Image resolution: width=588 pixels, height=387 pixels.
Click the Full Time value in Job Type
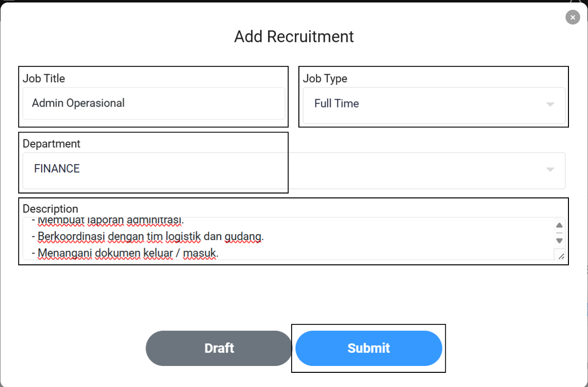click(x=336, y=103)
